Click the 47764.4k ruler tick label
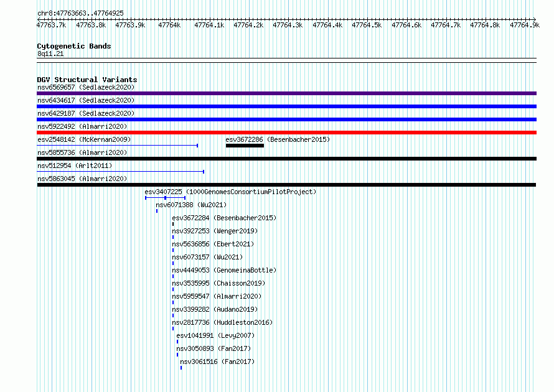Viewport: 554px width, 392px height. [x=327, y=25]
